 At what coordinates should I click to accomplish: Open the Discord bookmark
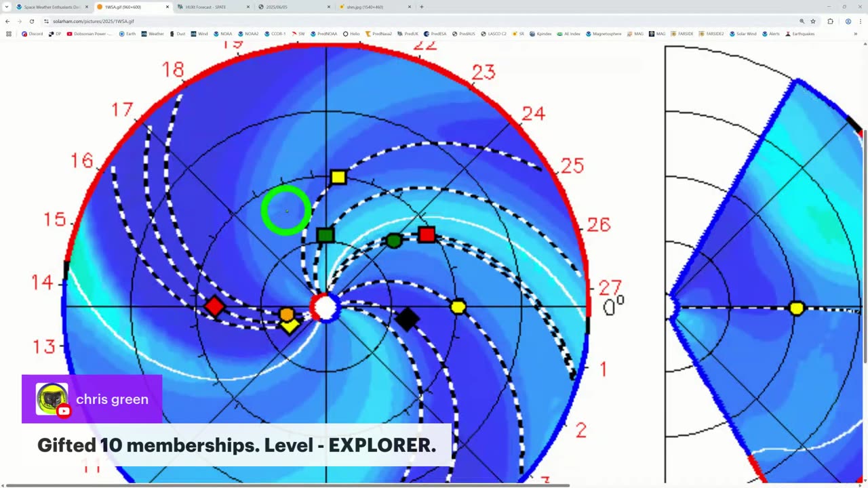point(33,33)
